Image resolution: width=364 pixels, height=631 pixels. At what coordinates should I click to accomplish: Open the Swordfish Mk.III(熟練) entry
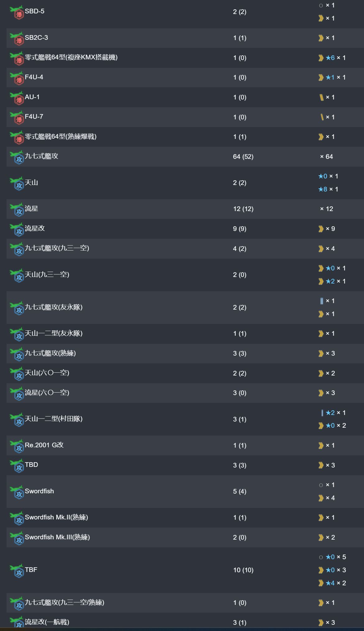tap(57, 537)
